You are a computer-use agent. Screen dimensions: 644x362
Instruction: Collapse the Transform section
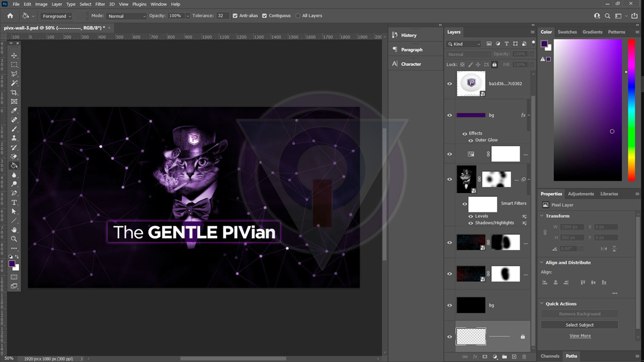pyautogui.click(x=542, y=216)
